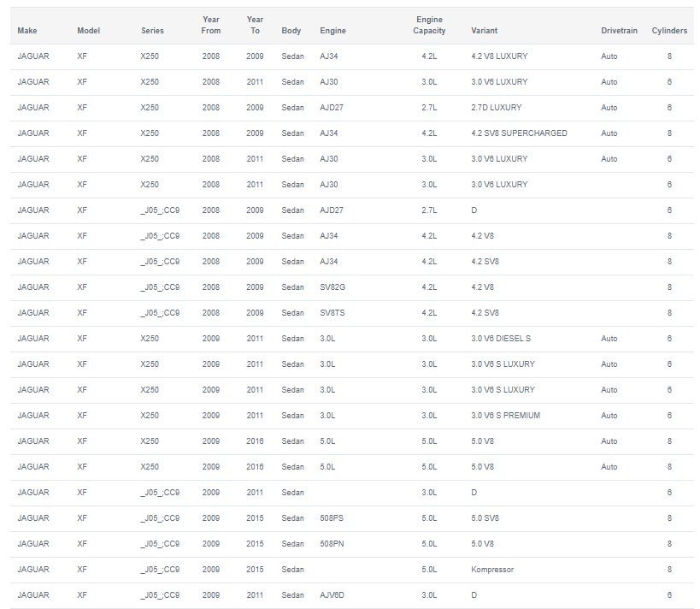Image resolution: width=700 pixels, height=609 pixels.
Task: Select the Kompressor variant row
Action: [352, 570]
